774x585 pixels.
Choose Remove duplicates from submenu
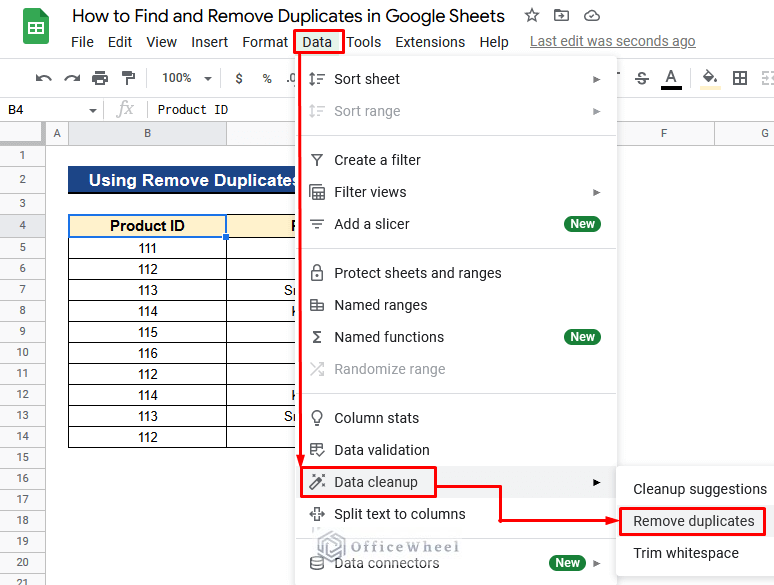pos(693,521)
